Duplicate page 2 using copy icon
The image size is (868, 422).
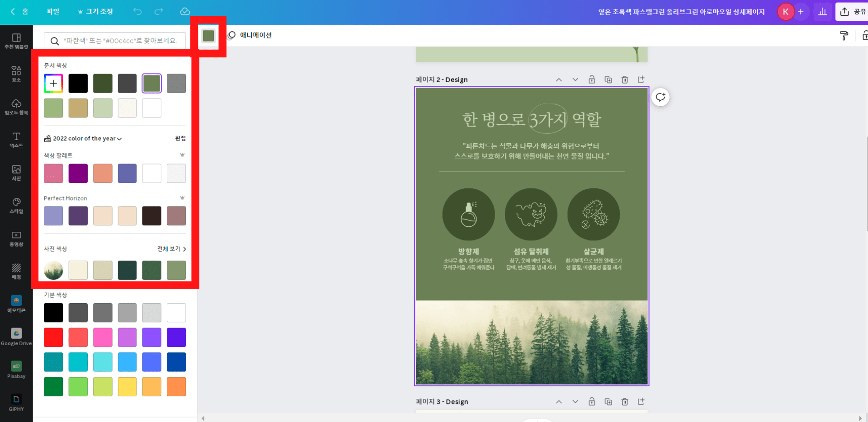608,80
